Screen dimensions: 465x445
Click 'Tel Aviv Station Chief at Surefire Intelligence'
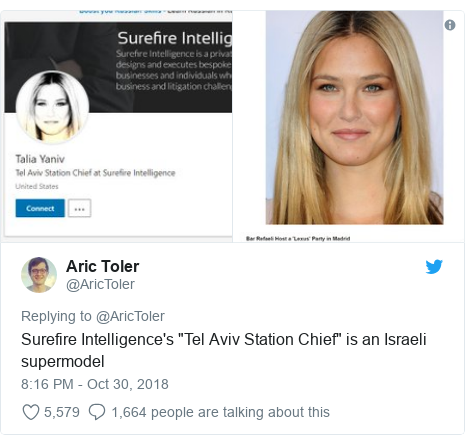click(x=95, y=173)
